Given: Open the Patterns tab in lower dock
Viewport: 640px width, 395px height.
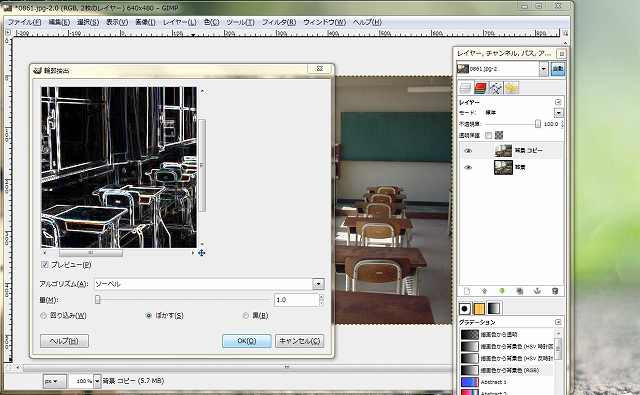Looking at the screenshot, I should tap(479, 308).
